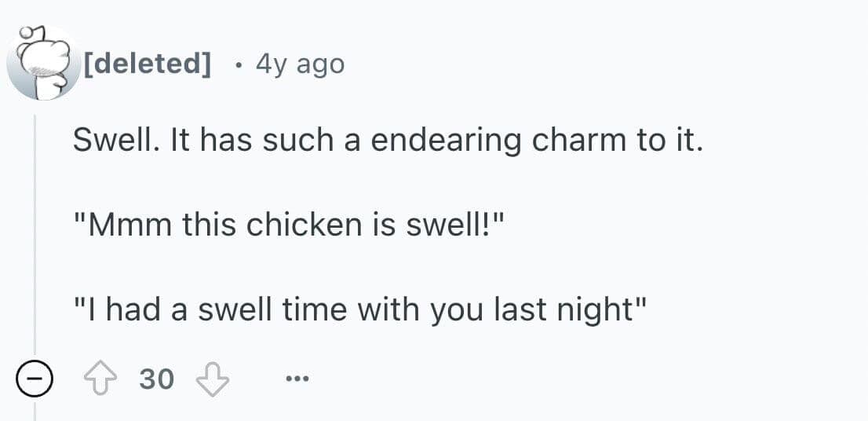The height and width of the screenshot is (421, 868).
Task: Click the words "last night" ending the comment
Action: coord(568,310)
